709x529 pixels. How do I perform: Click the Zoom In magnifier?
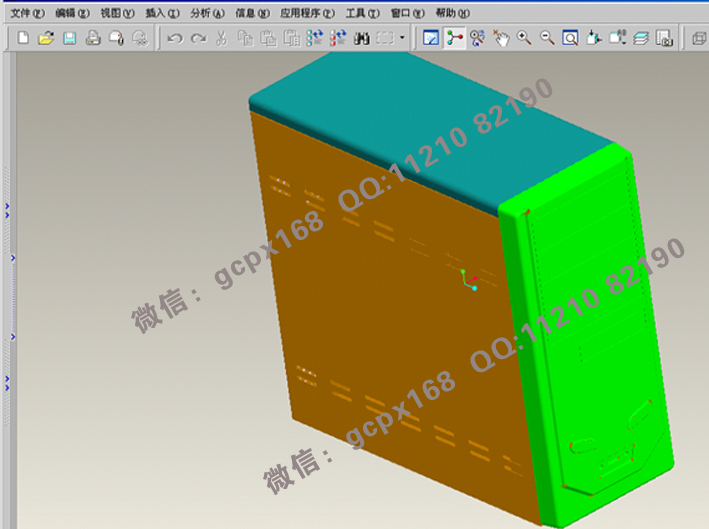click(x=524, y=38)
